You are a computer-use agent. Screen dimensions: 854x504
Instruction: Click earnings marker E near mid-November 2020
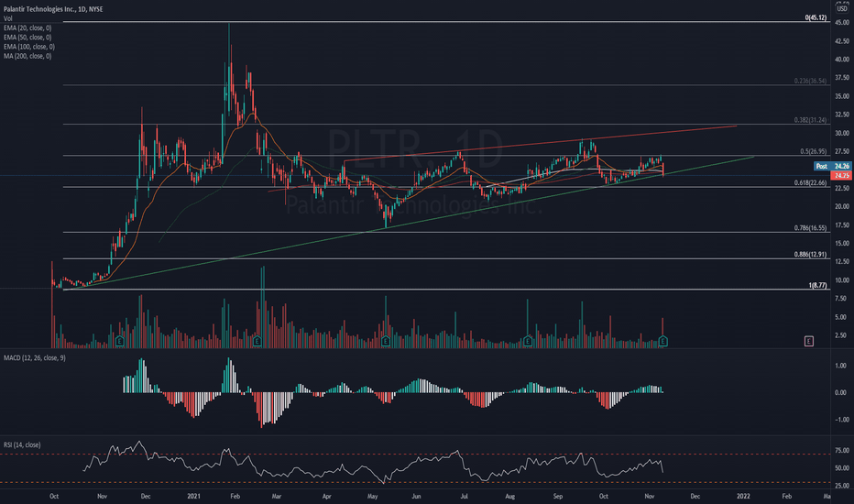(120, 342)
